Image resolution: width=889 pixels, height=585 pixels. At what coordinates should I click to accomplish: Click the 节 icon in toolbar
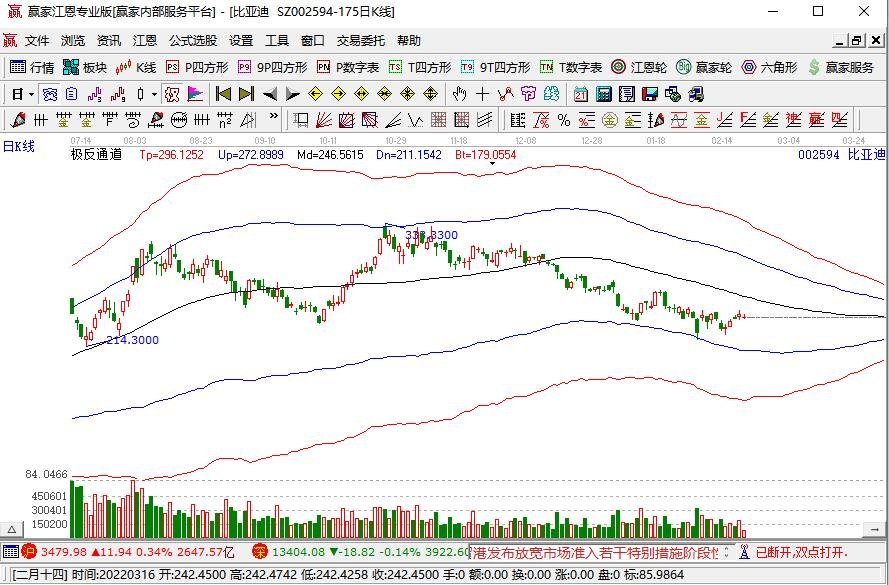pyautogui.click(x=528, y=94)
